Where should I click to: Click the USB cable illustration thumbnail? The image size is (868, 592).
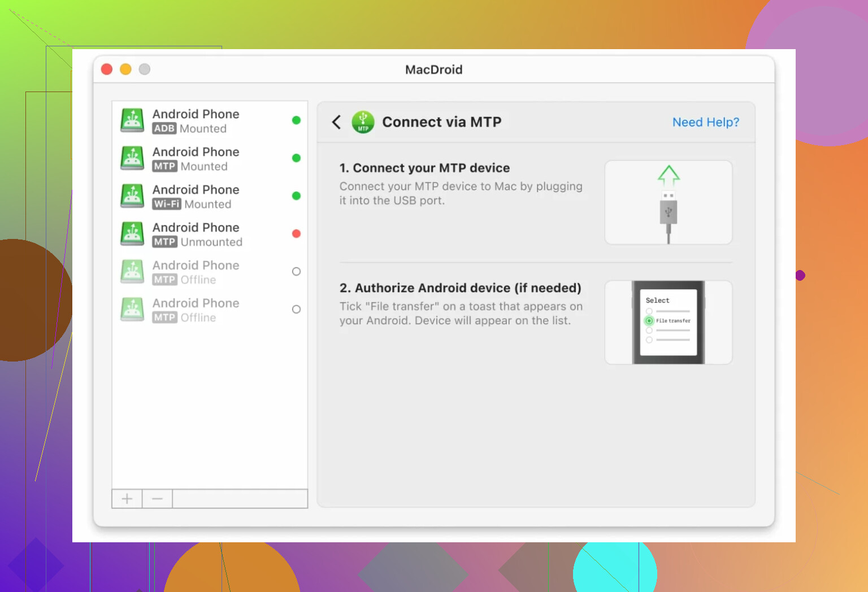click(x=669, y=202)
